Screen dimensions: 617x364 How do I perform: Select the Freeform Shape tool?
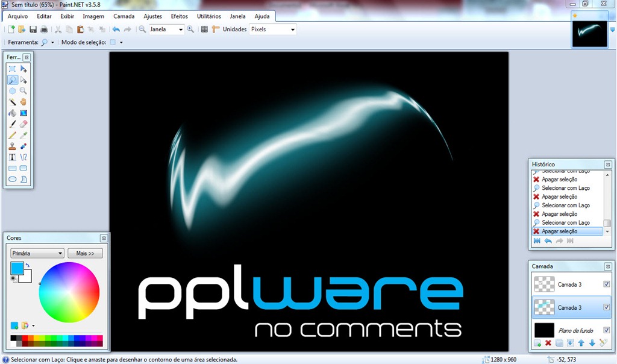[23, 179]
